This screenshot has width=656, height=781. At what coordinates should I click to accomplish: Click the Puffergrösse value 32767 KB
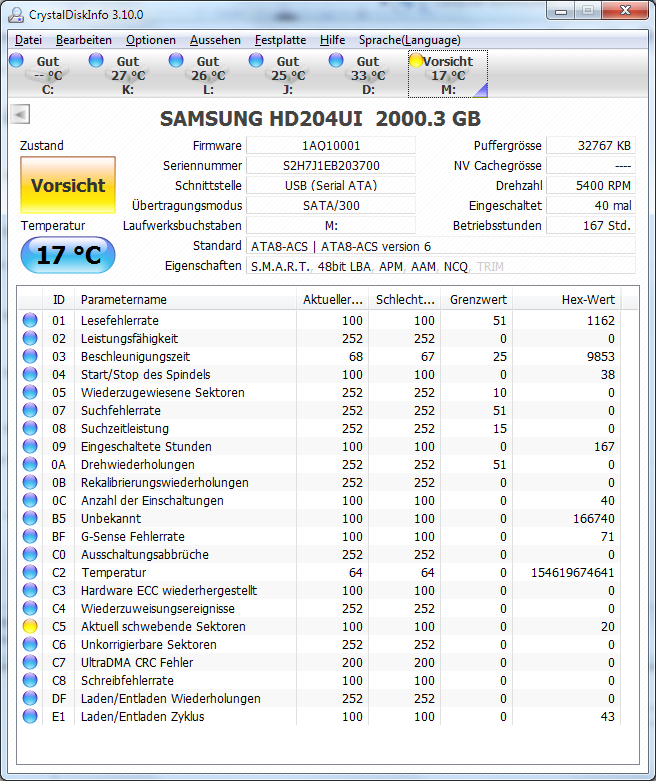point(591,145)
